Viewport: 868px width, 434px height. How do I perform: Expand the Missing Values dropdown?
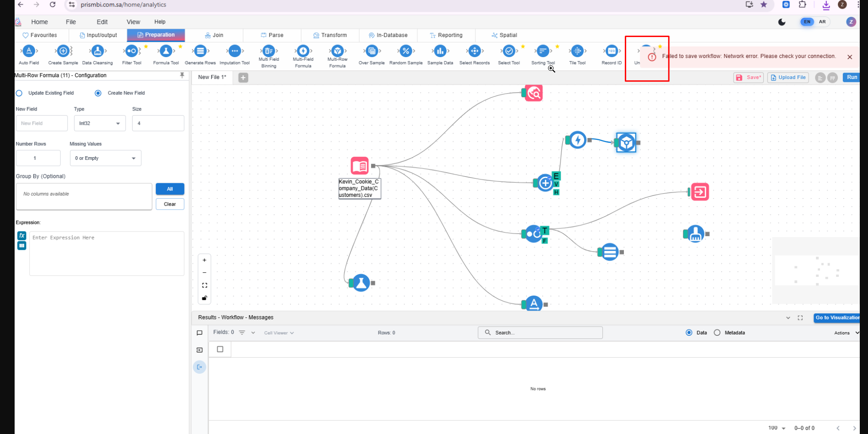click(105, 158)
